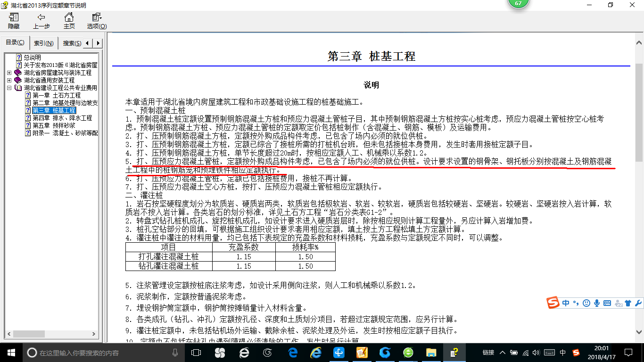
Task: Open Microsoft Edge on the taskbar
Action: coord(292,353)
